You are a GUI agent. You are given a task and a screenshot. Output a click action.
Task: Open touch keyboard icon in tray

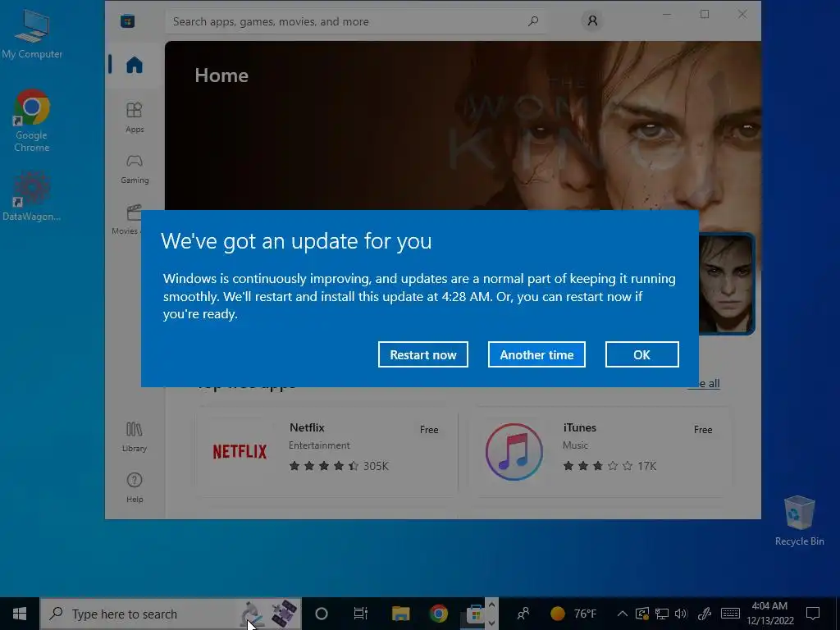tap(730, 614)
